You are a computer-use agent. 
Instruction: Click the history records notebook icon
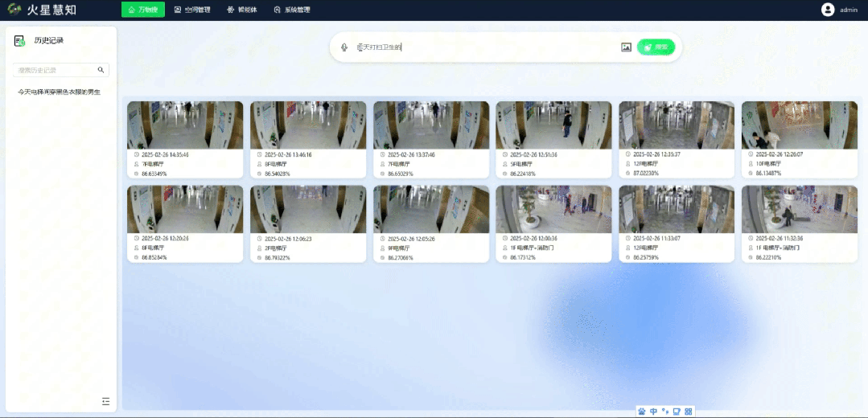coord(20,40)
